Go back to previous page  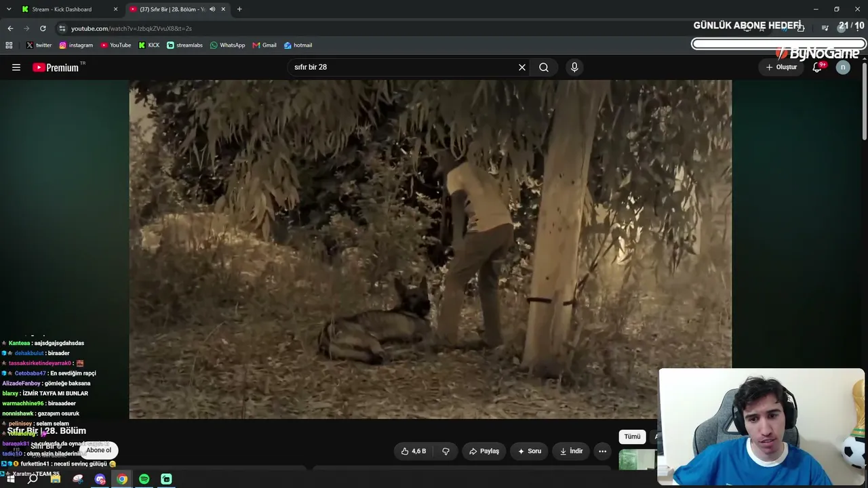point(10,28)
